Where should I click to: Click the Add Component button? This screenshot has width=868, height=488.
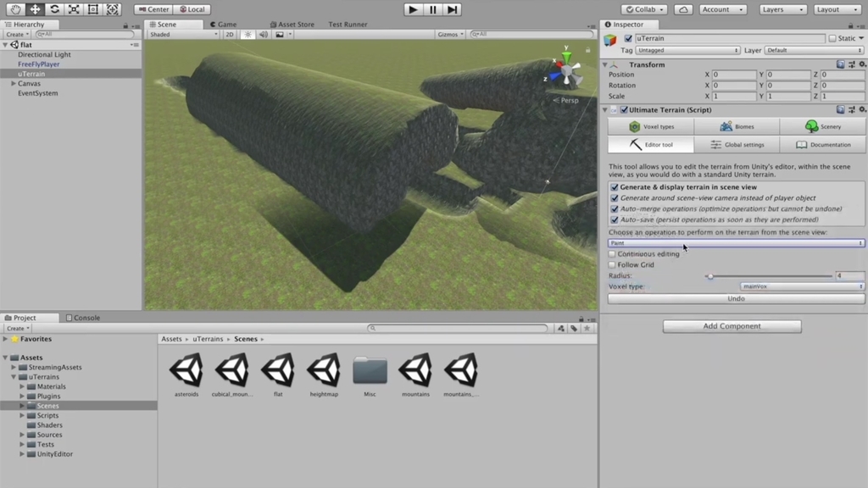731,326
